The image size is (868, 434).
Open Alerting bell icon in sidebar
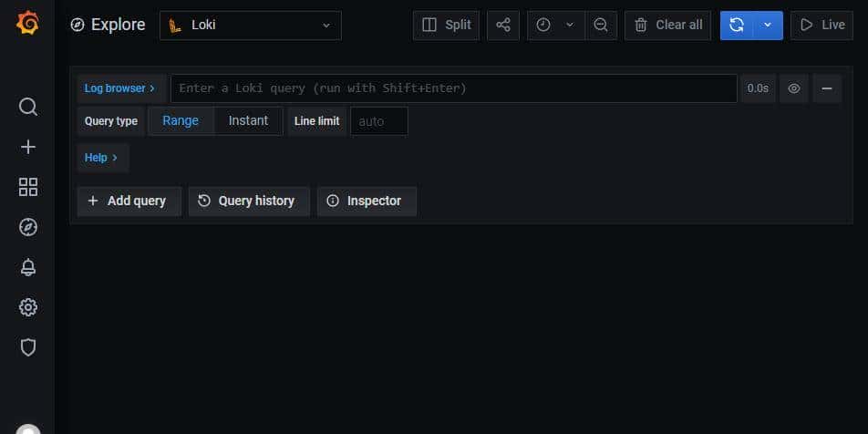pyautogui.click(x=27, y=267)
